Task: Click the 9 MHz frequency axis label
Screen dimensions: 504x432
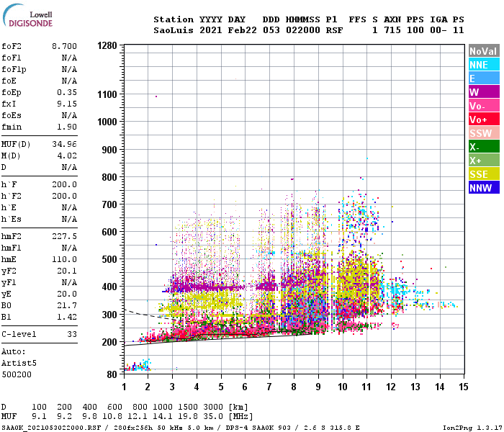Action: [x=318, y=387]
